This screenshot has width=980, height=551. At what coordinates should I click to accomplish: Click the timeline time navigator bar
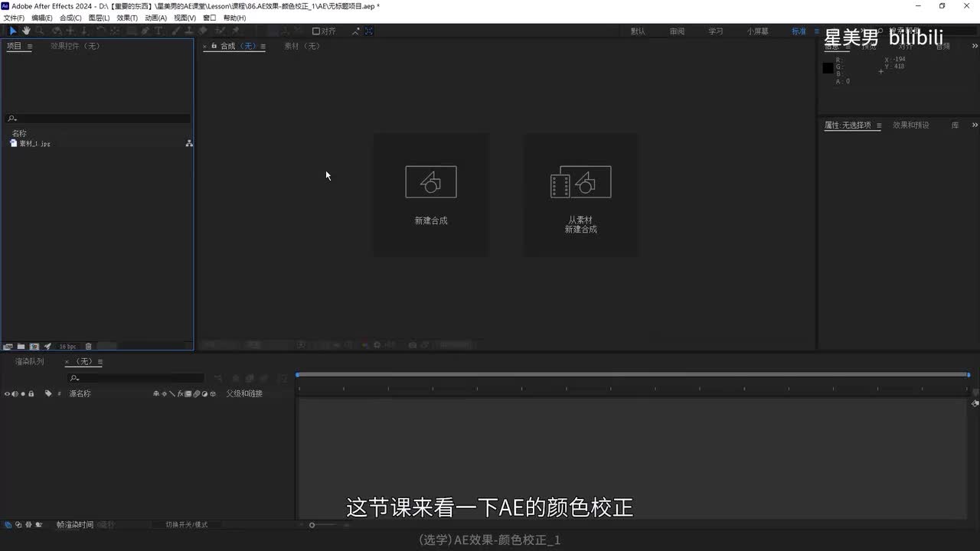632,374
